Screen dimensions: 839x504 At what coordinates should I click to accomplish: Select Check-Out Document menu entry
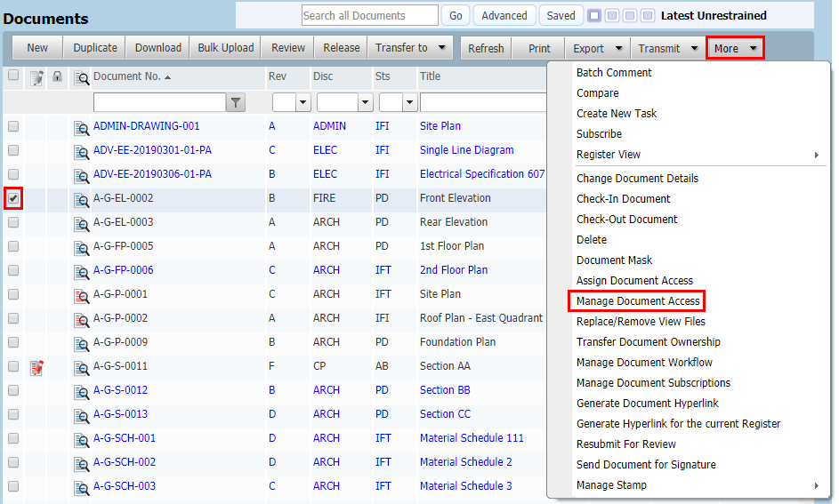[x=626, y=220]
